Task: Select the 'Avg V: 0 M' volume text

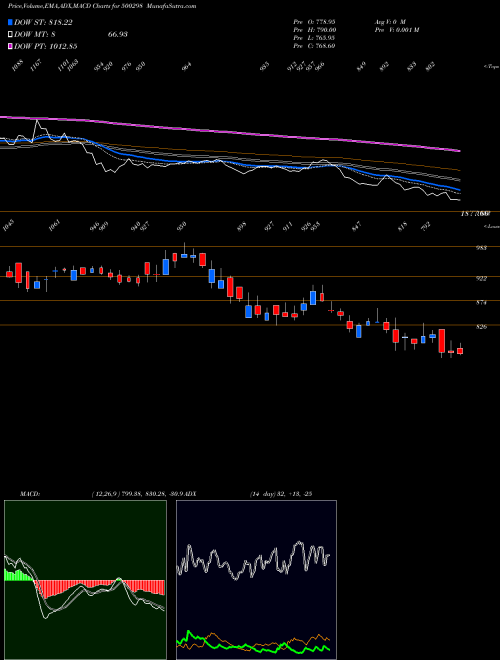Action: [x=390, y=21]
